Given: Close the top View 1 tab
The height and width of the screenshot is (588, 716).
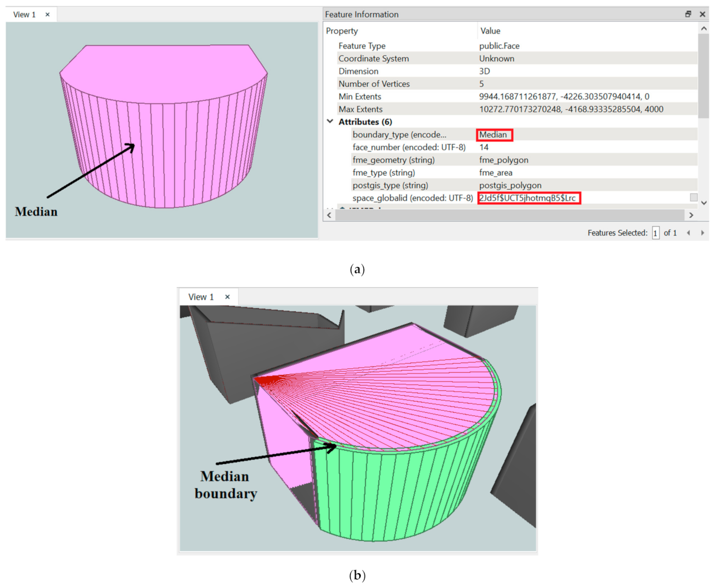Looking at the screenshot, I should (47, 15).
